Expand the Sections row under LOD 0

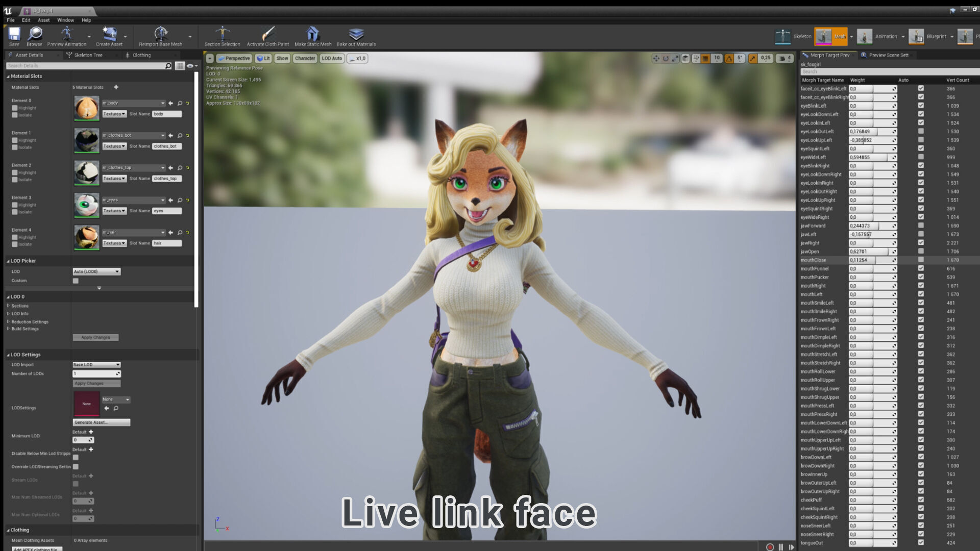point(8,306)
